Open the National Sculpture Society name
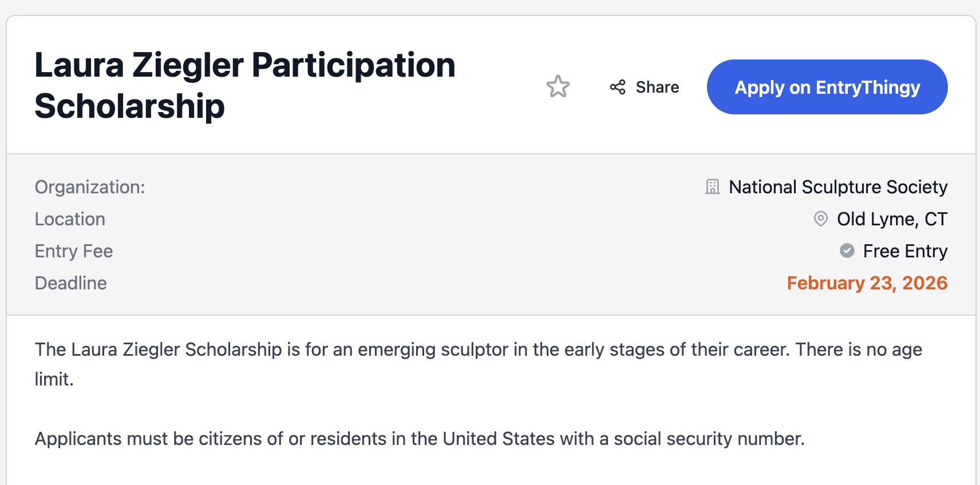 click(x=838, y=187)
